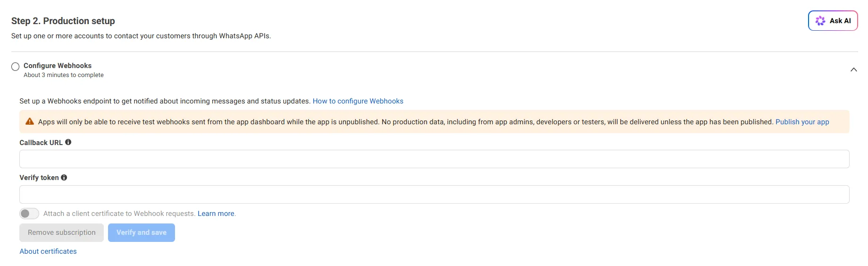Open How to configure Webhooks link
The width and height of the screenshot is (868, 266).
coord(358,101)
